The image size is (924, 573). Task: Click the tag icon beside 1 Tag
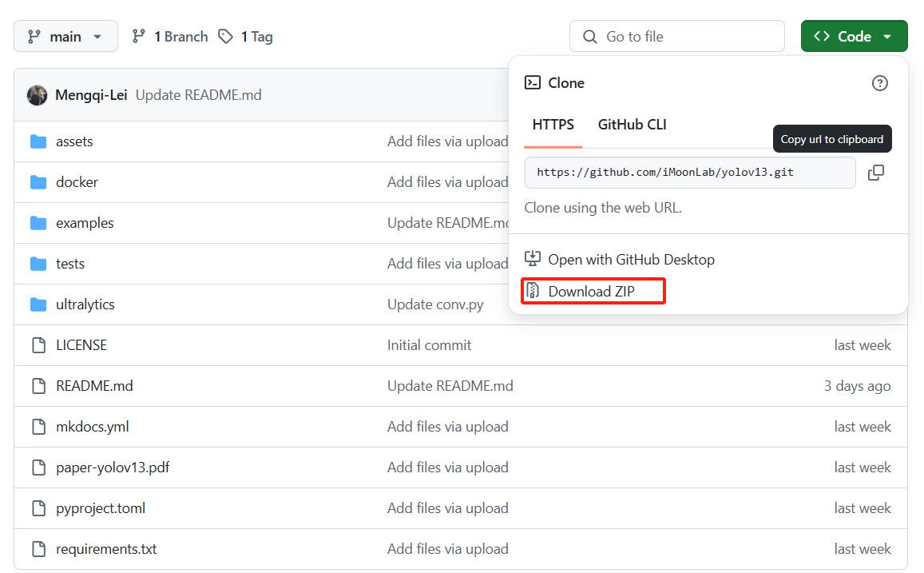(226, 37)
